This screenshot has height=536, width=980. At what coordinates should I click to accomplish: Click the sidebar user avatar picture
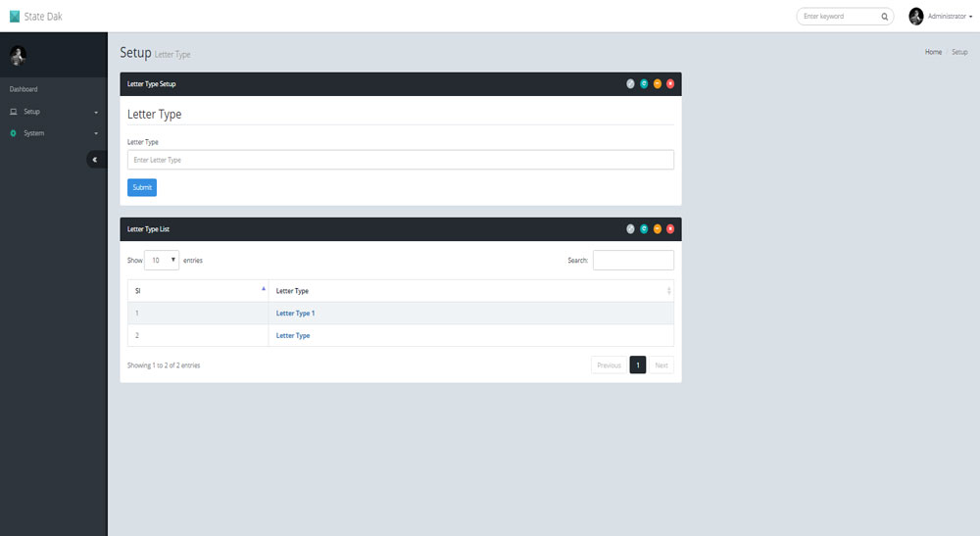(x=18, y=56)
